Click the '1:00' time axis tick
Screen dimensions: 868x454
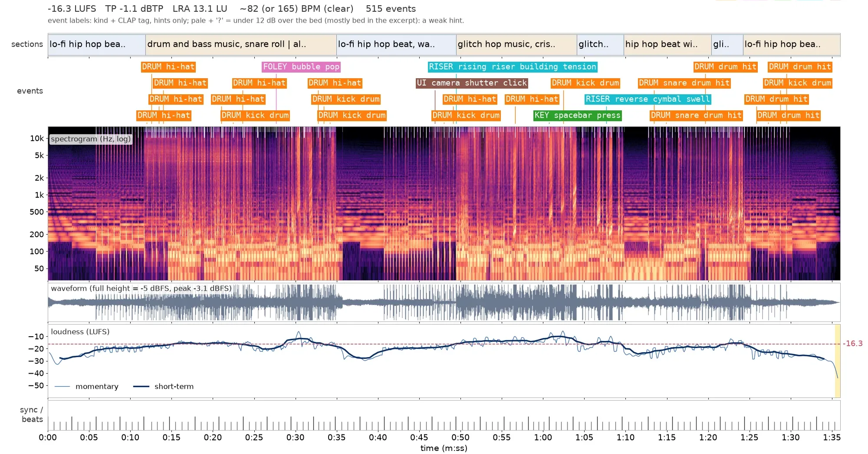(x=543, y=437)
